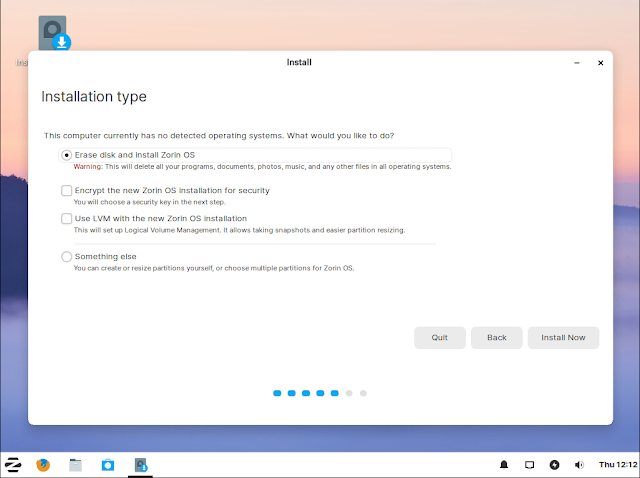Open Install Zorin OS desktop icon
This screenshot has height=478, width=640.
53,33
